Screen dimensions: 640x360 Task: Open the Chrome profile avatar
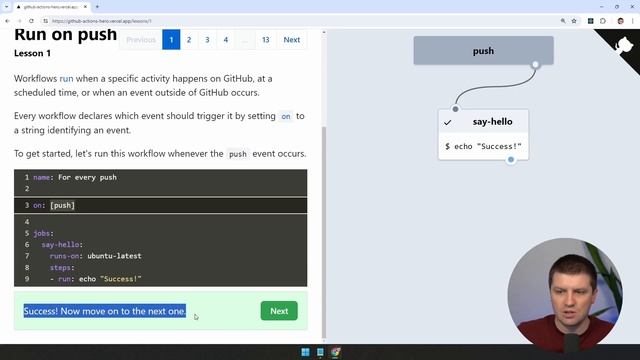(x=620, y=21)
